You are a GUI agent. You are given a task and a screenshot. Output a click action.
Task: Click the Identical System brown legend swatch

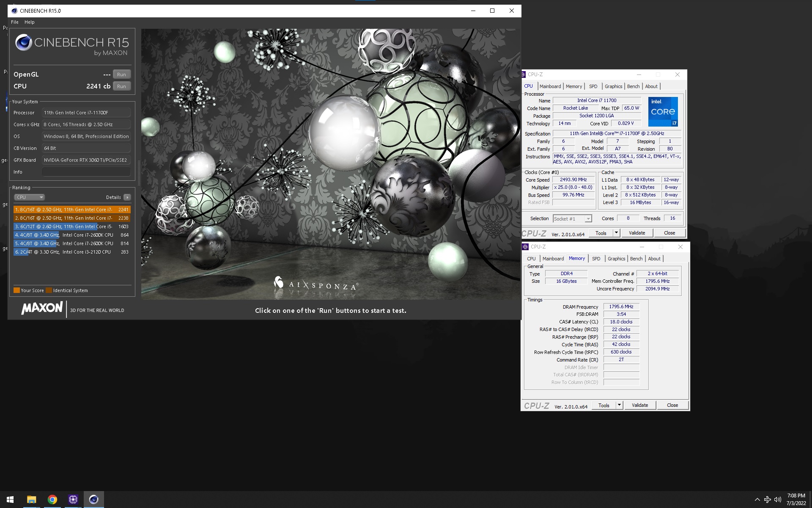click(49, 290)
